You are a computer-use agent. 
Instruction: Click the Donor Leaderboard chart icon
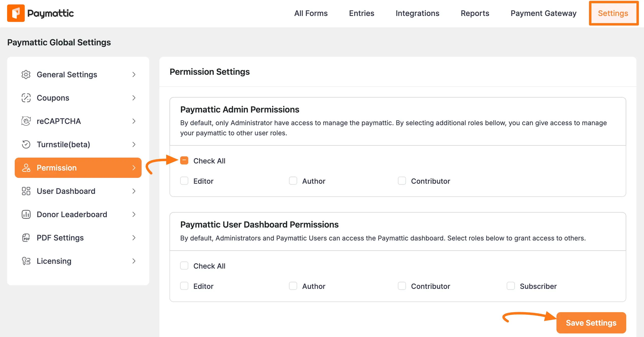coord(26,214)
